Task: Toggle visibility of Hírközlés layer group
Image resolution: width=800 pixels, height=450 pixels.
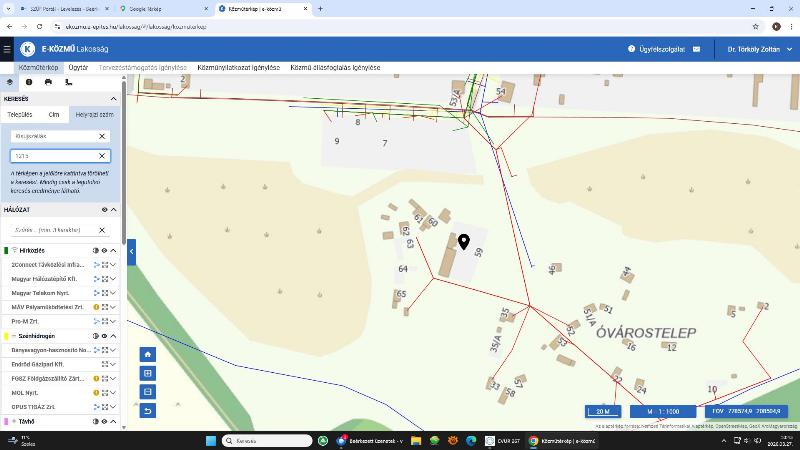Action: coord(105,250)
